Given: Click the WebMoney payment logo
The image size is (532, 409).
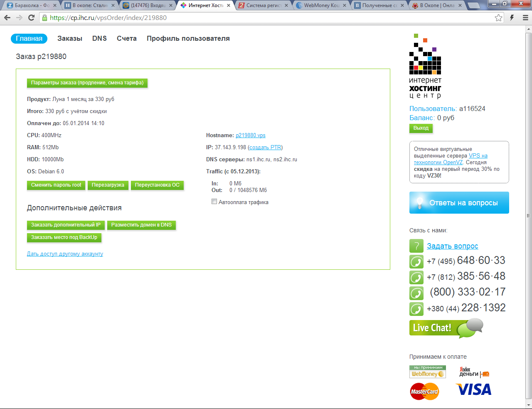Looking at the screenshot, I should click(428, 372).
